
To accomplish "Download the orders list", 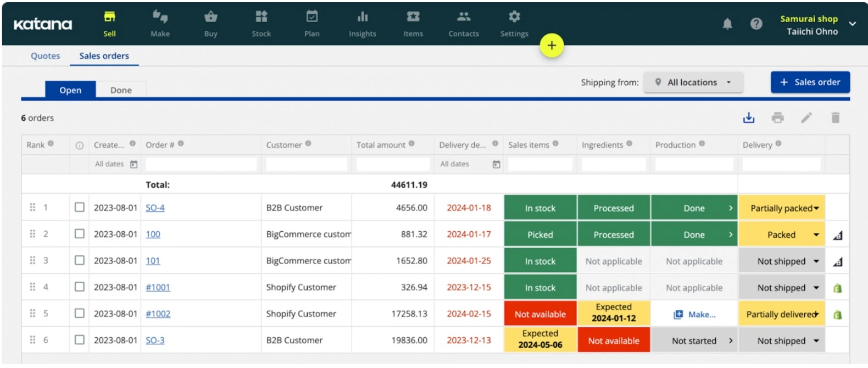I will 748,118.
